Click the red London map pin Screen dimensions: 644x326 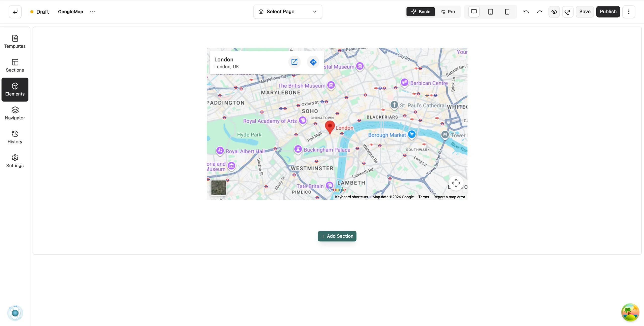coord(330,127)
